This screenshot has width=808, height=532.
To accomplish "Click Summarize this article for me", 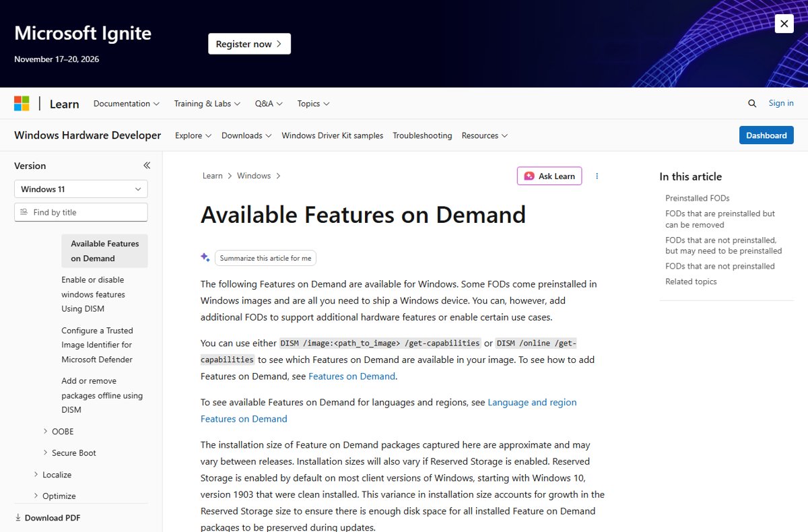I will click(x=265, y=258).
